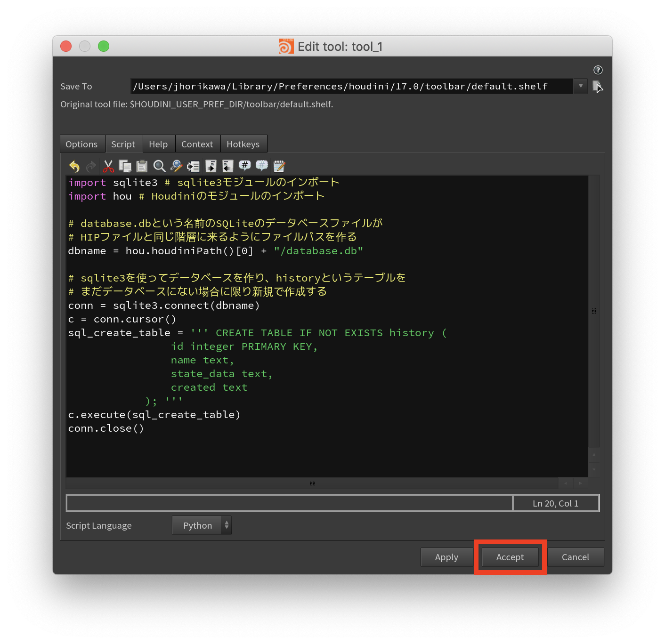This screenshot has width=665, height=644.
Task: Open script in external editor icon
Action: 279,166
